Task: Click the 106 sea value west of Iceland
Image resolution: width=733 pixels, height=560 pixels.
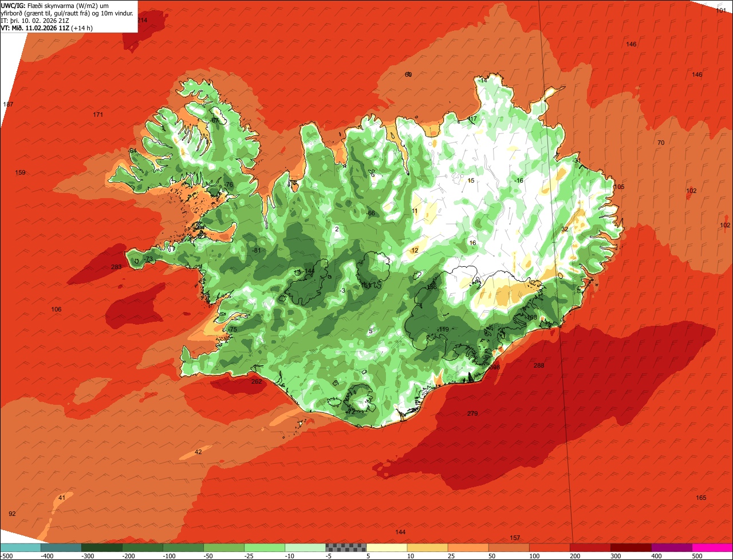Action: pyautogui.click(x=56, y=309)
